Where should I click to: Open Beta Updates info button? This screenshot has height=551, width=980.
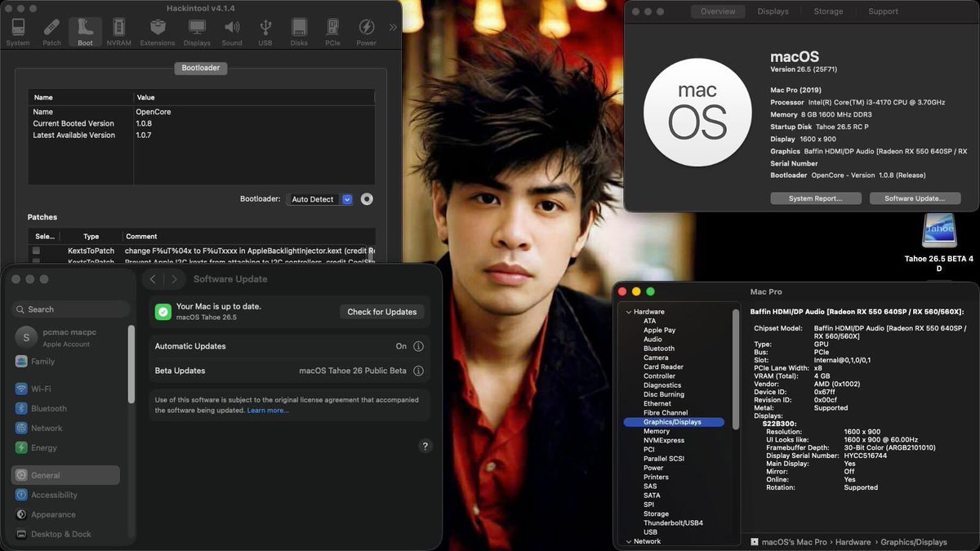coord(418,371)
